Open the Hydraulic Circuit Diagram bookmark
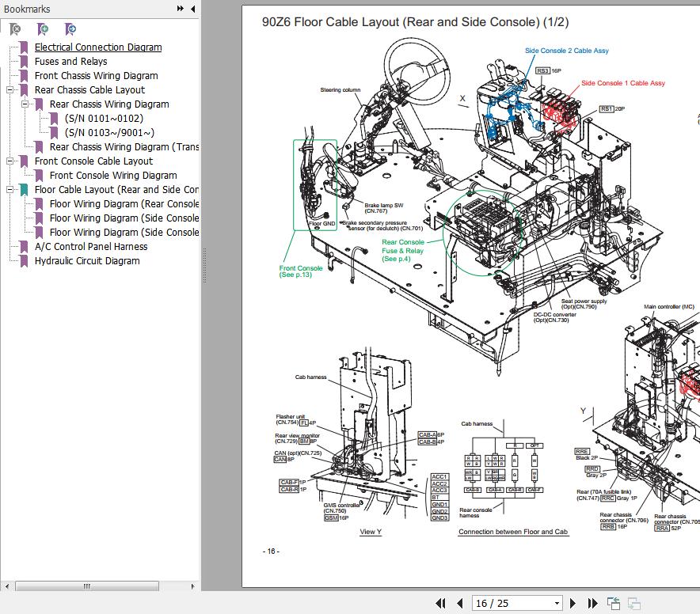Viewport: 700px width, 614px height. pos(86,261)
